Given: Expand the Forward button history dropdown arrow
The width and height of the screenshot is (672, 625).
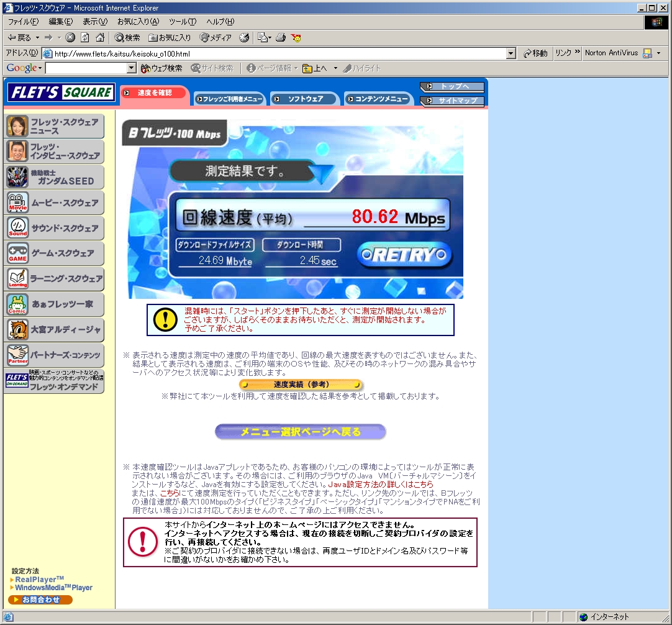Looking at the screenshot, I should pyautogui.click(x=59, y=38).
